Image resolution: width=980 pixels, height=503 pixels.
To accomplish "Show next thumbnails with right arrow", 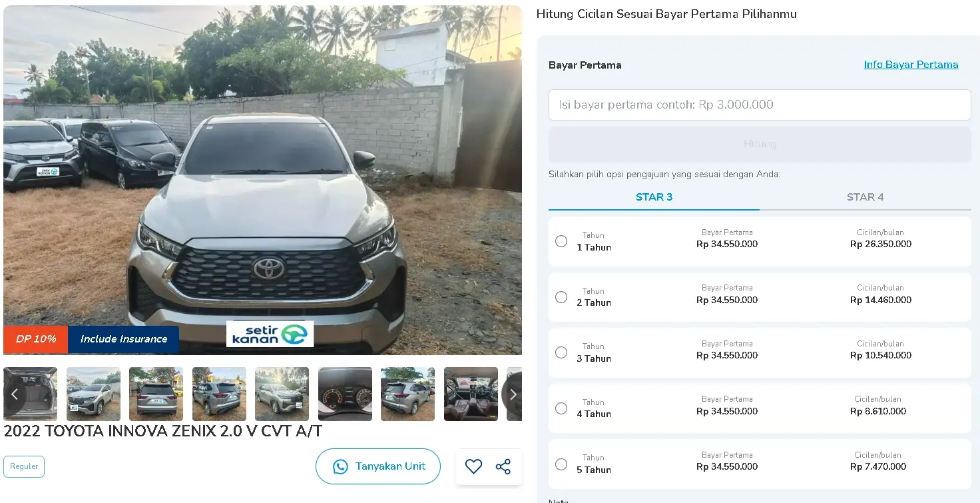I will 513,394.
